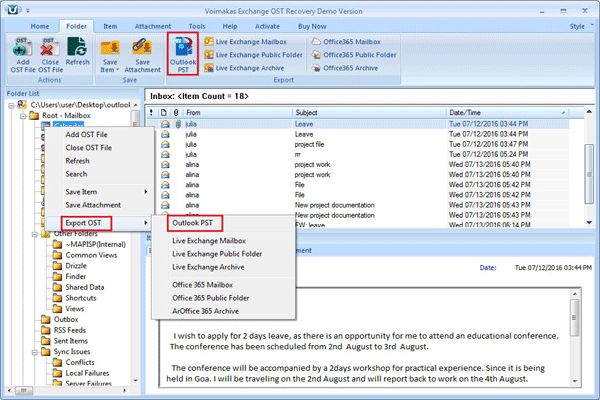
Task: Sort emails by Subject column header
Action: (369, 113)
